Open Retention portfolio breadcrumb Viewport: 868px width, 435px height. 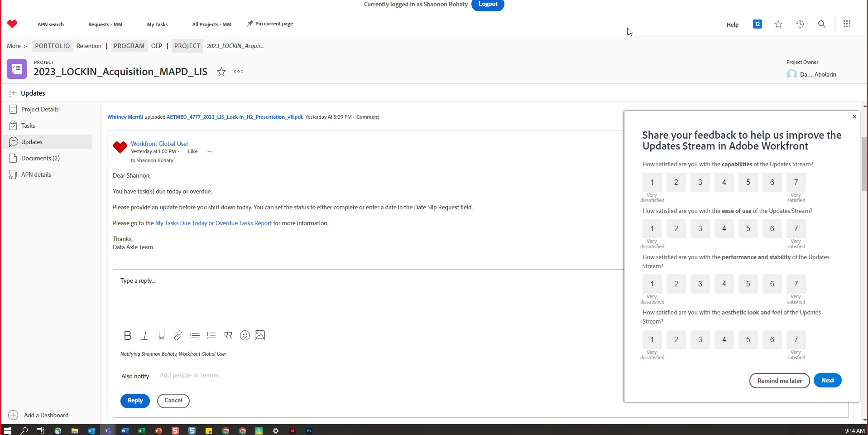(x=89, y=46)
